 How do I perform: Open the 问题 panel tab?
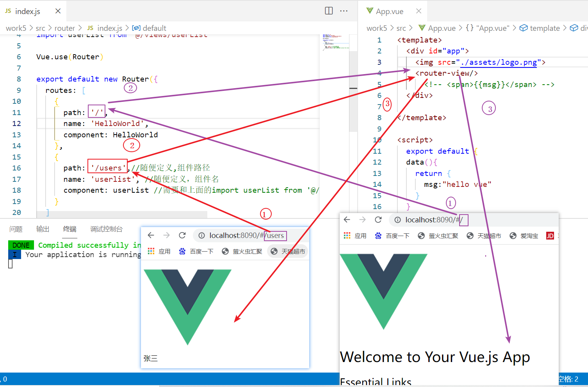coord(16,229)
